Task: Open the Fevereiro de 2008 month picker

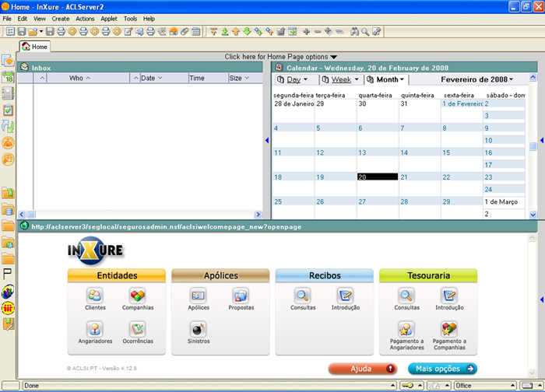Action: tap(476, 79)
